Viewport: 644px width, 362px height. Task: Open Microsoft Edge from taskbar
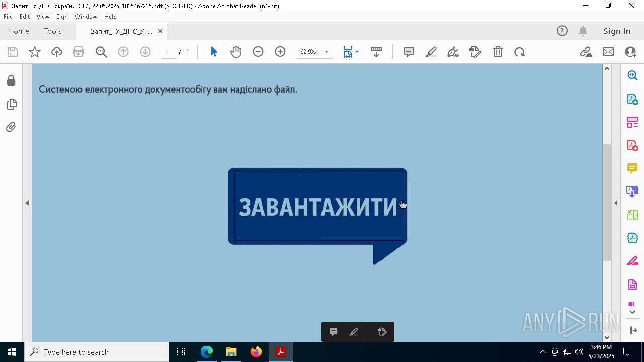pos(207,352)
